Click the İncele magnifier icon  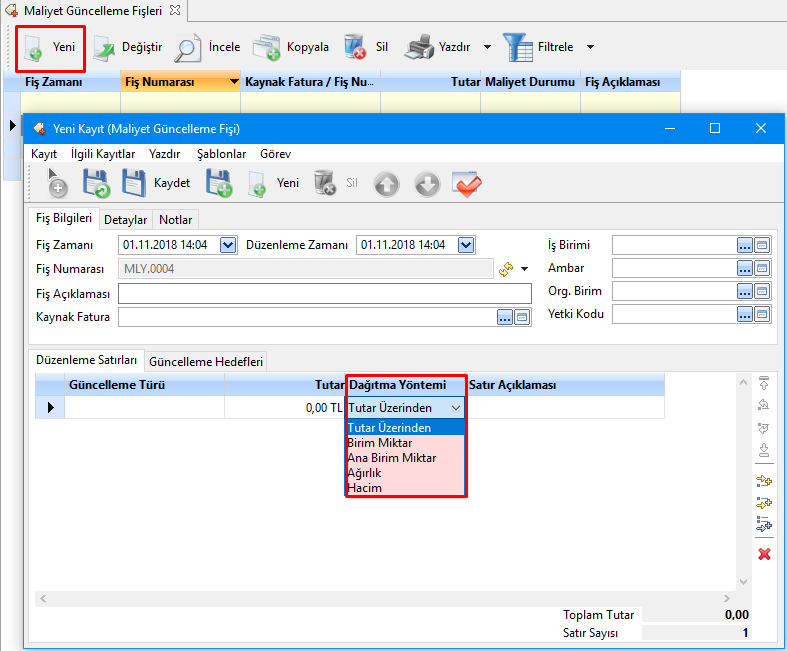(x=189, y=47)
